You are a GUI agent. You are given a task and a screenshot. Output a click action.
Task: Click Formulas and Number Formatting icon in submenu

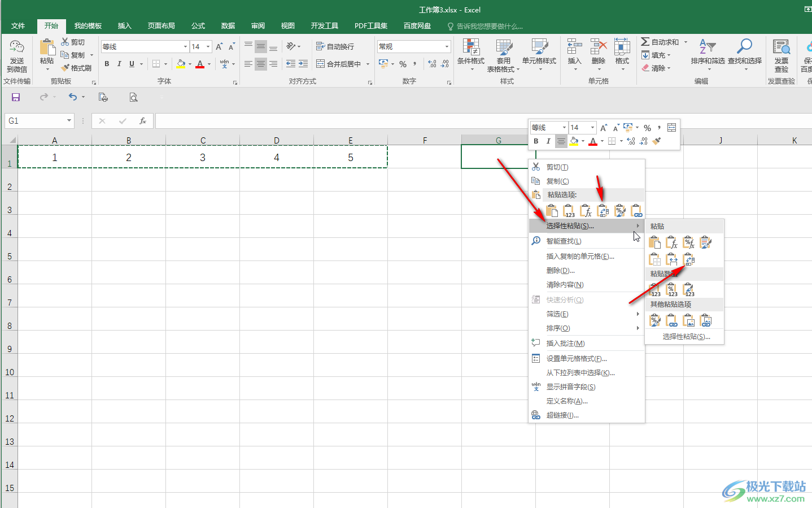click(x=689, y=242)
